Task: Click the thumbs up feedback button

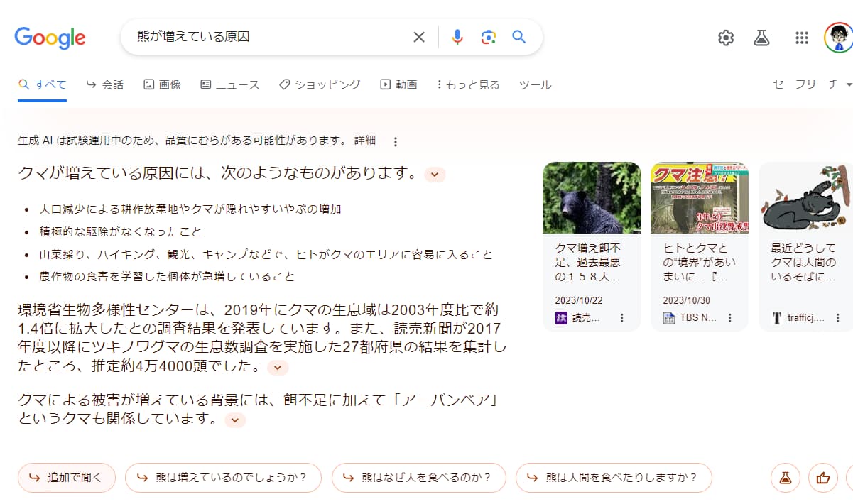Action: pyautogui.click(x=823, y=478)
